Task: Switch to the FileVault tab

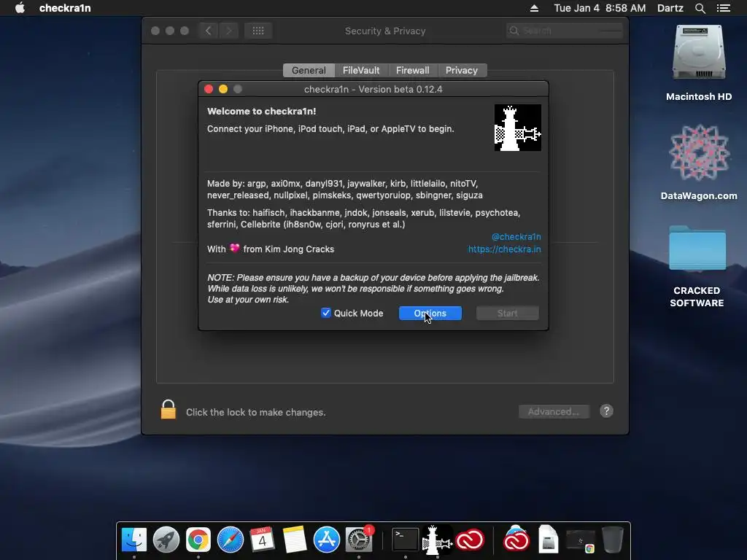Action: [361, 70]
